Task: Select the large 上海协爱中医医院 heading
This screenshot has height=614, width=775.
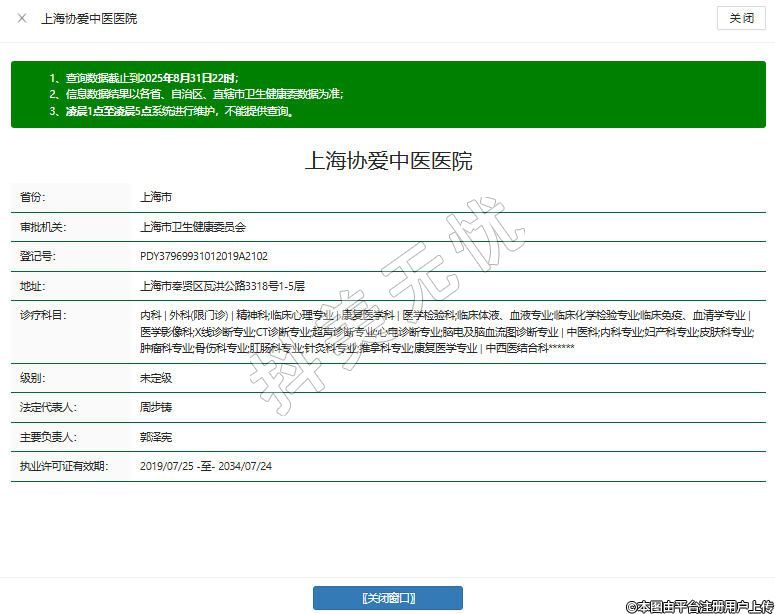Action: (388, 161)
